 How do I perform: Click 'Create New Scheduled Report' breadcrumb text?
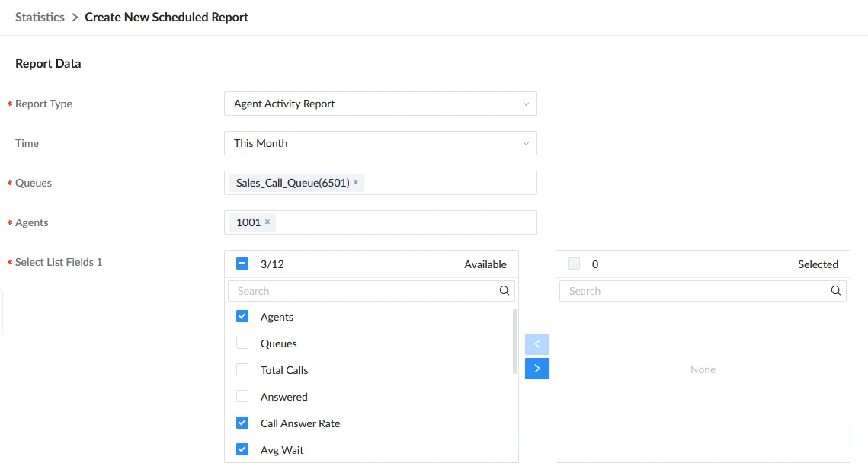point(166,18)
